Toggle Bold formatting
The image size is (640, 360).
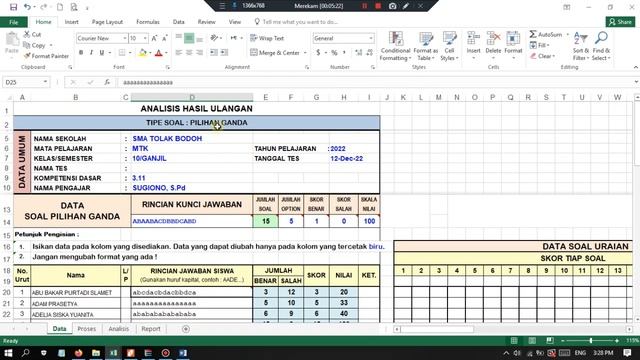[81, 53]
